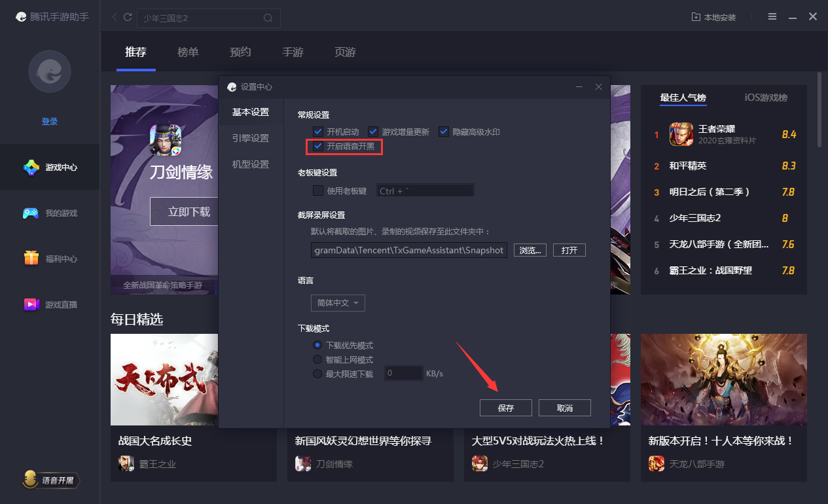Click the search magnifier in the search bar
The image size is (828, 504).
point(268,18)
